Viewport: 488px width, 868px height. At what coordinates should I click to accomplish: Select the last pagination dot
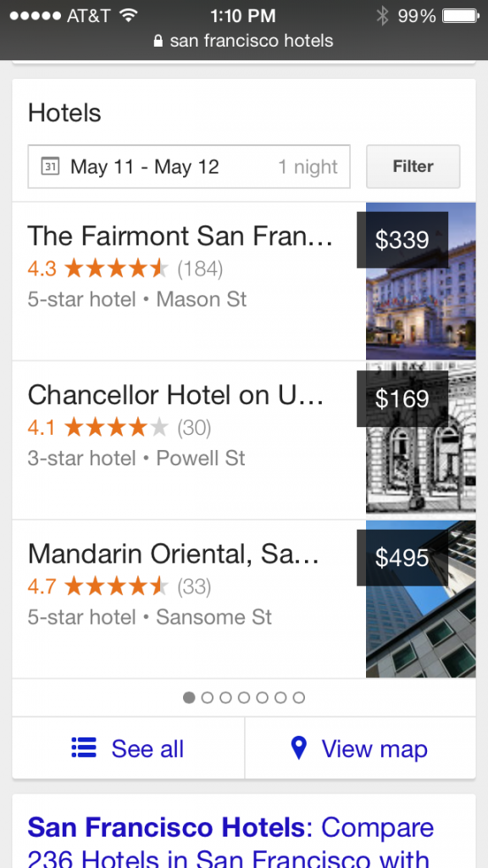click(x=299, y=698)
